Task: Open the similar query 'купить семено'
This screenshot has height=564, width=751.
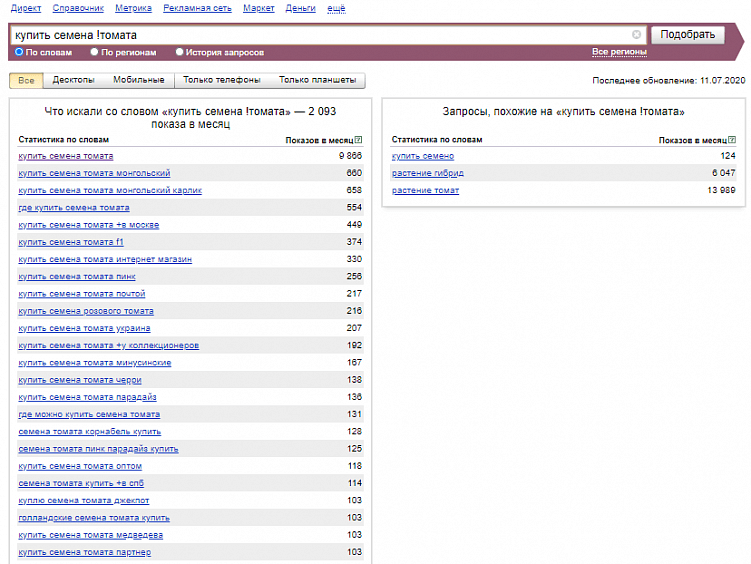Action: coord(423,156)
